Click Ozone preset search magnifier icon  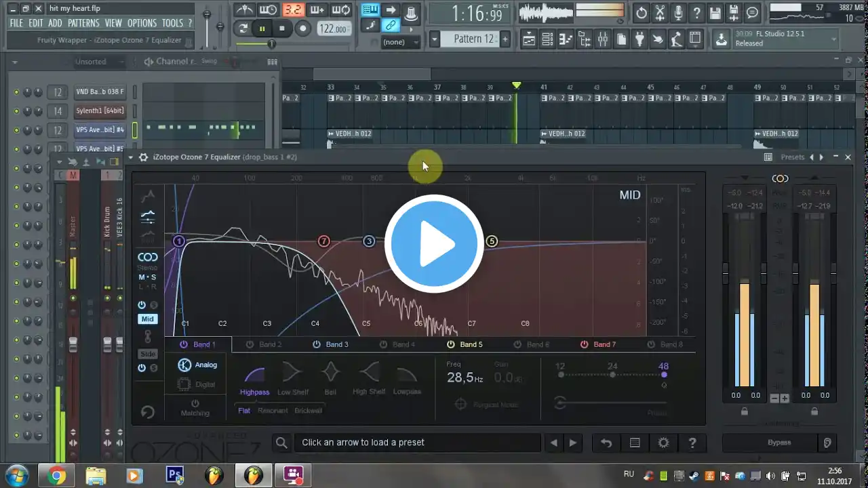point(281,443)
